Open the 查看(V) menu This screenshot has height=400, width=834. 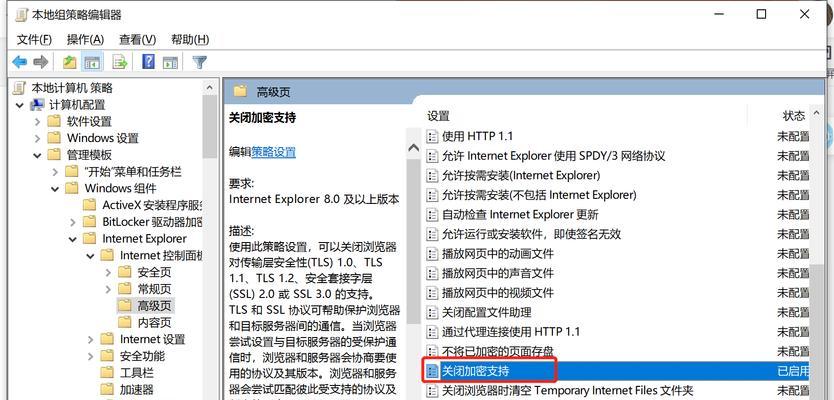137,39
